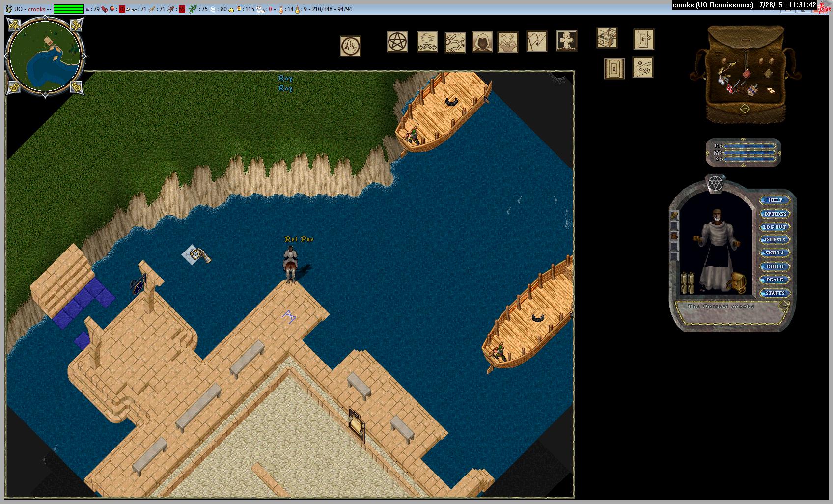Open the HELP button on paperdoll
Image resolution: width=833 pixels, height=504 pixels.
[x=775, y=200]
